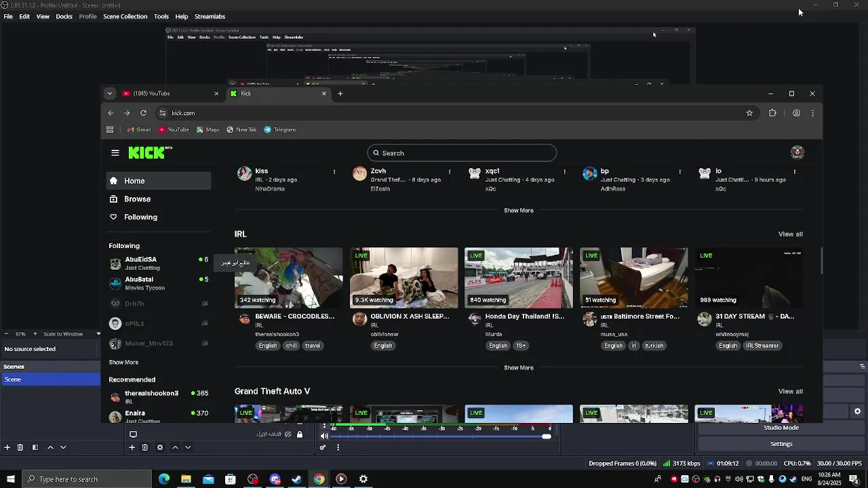Click the Windows taskbar search box
The height and width of the screenshot is (488, 868).
(x=85, y=479)
